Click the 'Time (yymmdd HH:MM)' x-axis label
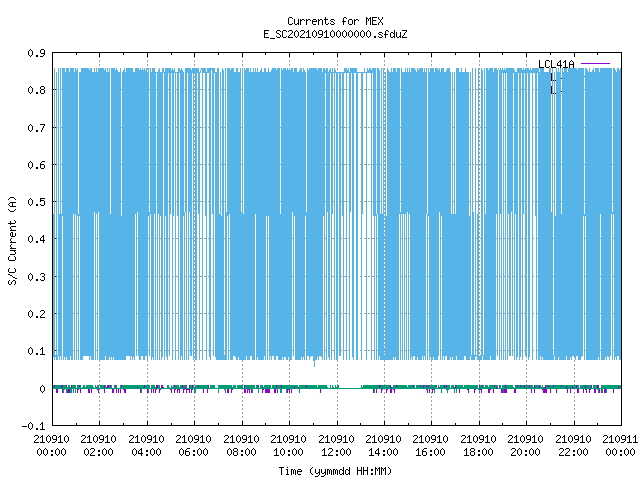The height and width of the screenshot is (480, 640). point(335,471)
